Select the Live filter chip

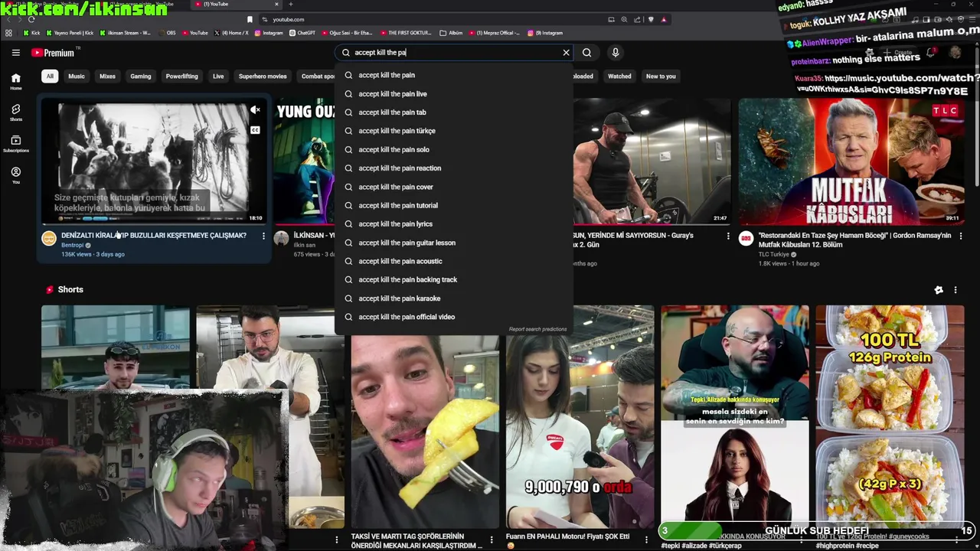click(218, 77)
